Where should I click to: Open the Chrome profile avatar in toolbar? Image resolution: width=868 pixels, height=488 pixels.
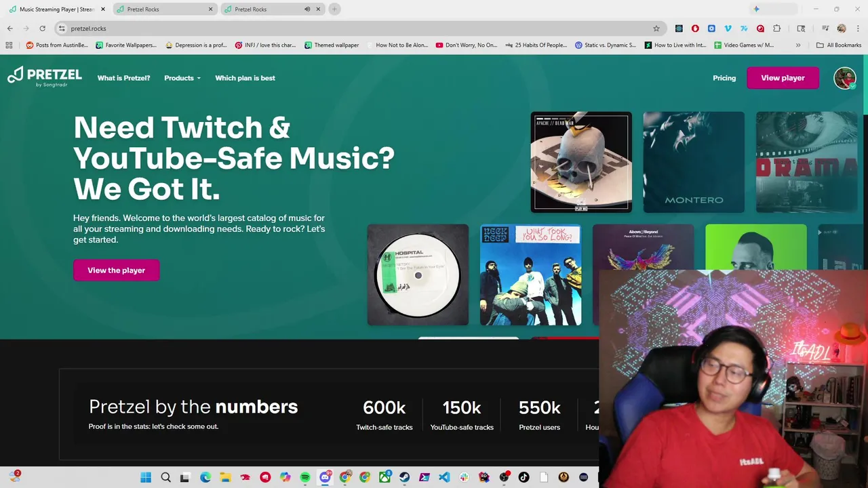click(842, 28)
